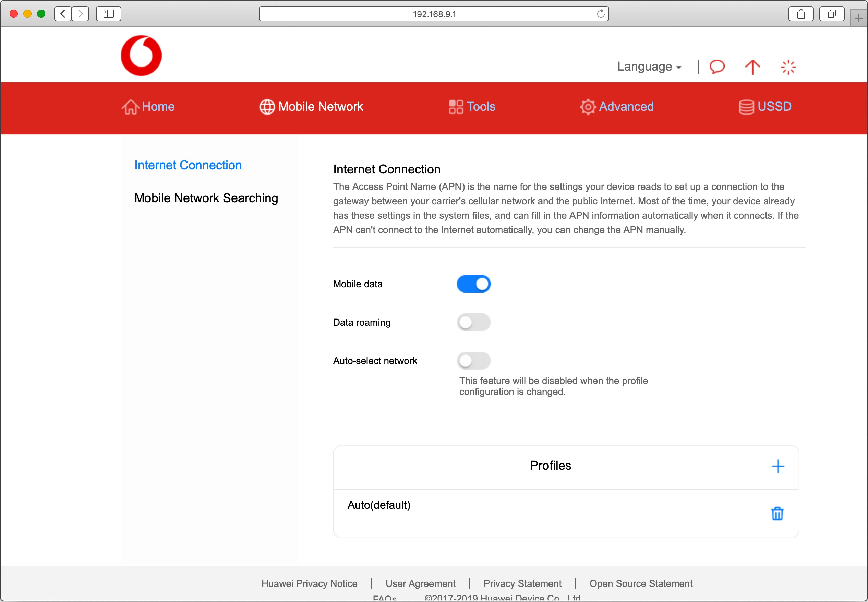The image size is (868, 602).
Task: Turn on Auto-select network
Action: click(473, 361)
